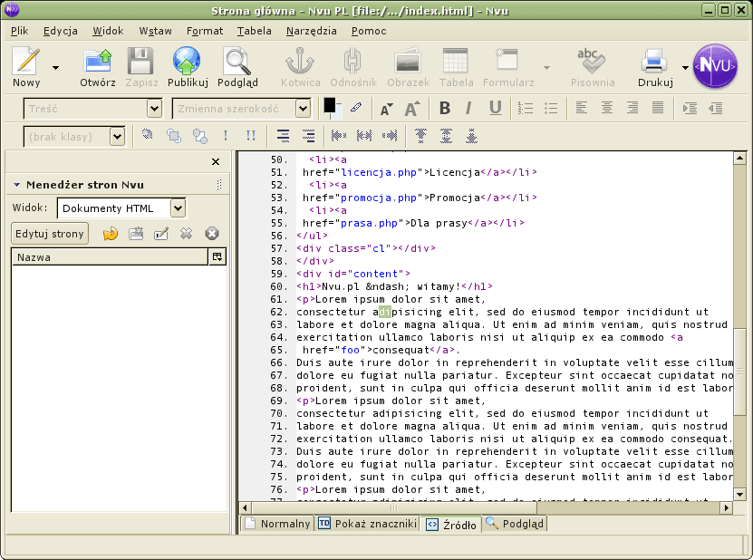
Task: Switch to the Normalny tab
Action: pyautogui.click(x=277, y=524)
